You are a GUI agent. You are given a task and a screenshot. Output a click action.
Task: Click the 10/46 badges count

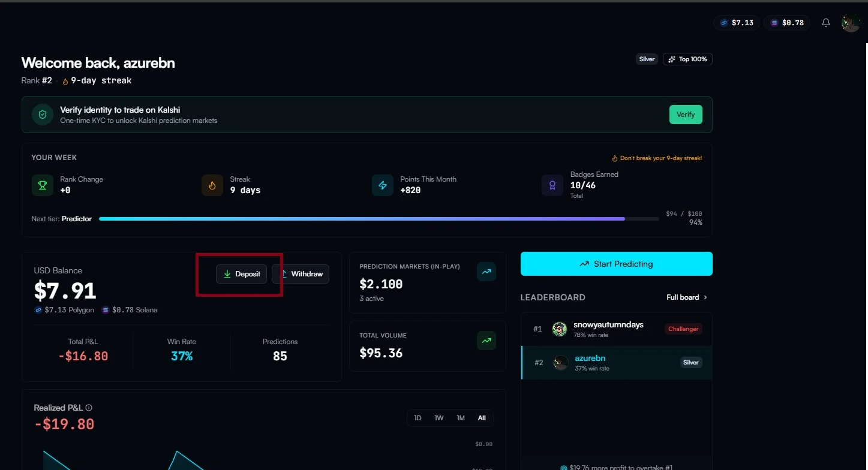[583, 185]
